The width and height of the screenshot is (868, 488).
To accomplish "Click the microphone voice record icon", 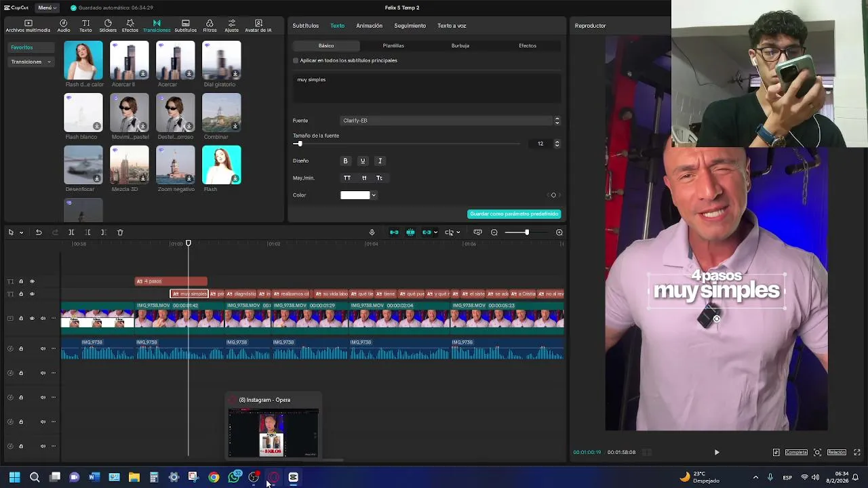I will coord(372,232).
